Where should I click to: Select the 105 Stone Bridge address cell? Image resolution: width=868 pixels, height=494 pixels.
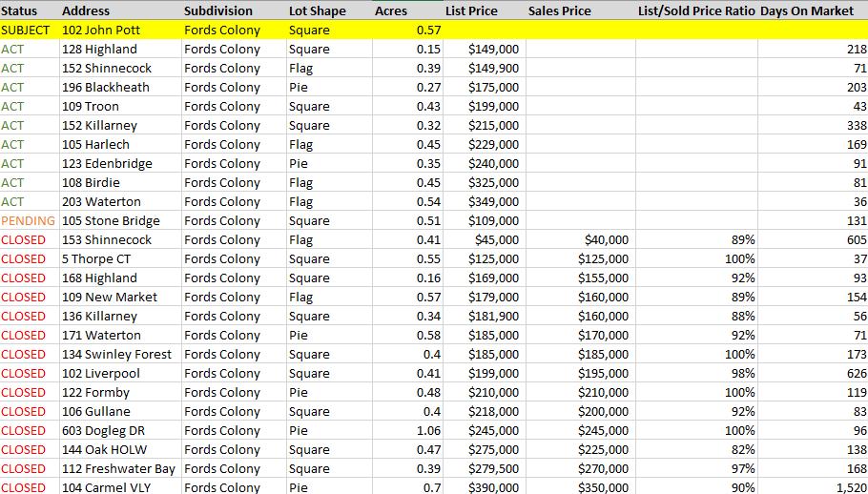121,220
